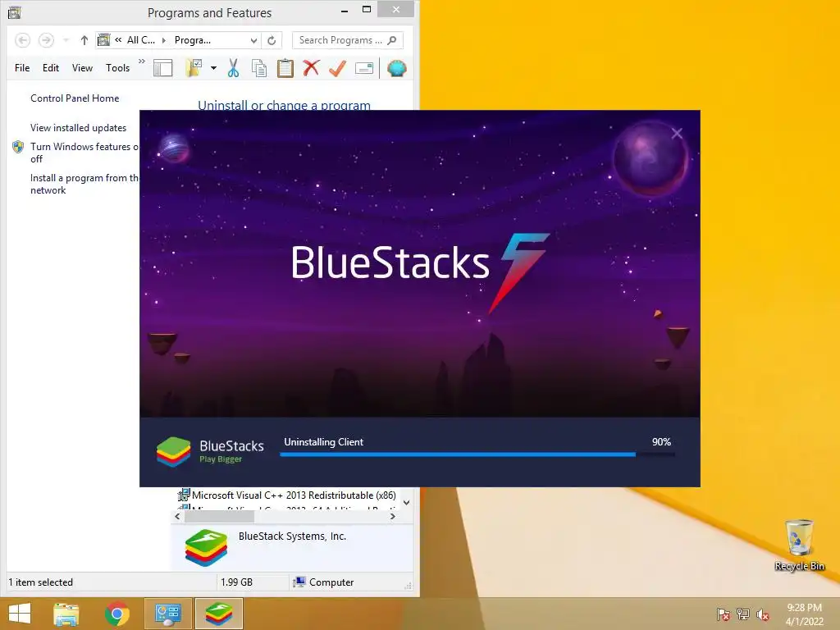Click the Computer status bar entry

(324, 582)
